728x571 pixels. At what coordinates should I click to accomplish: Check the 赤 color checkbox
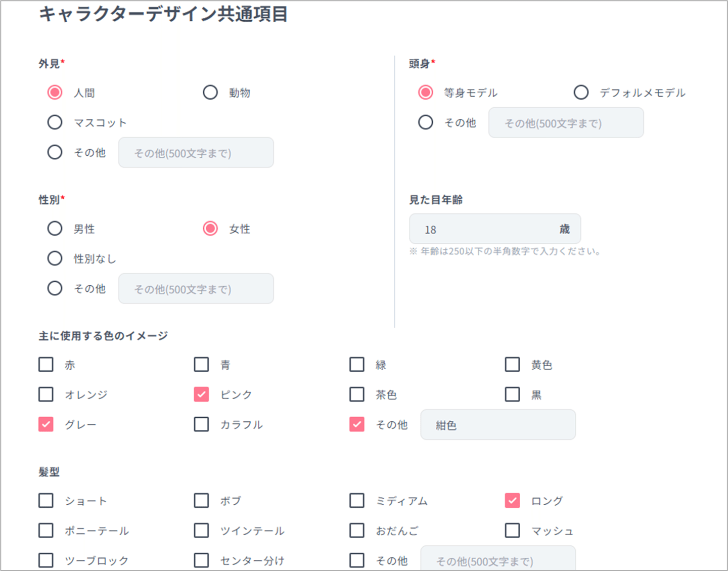click(x=45, y=364)
